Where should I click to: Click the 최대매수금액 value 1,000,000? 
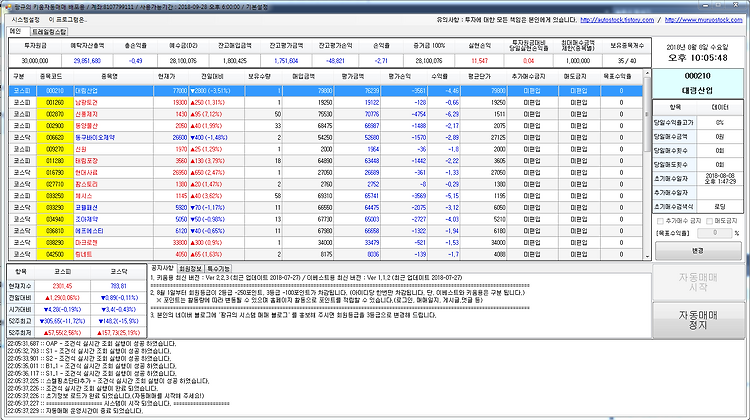[578, 61]
